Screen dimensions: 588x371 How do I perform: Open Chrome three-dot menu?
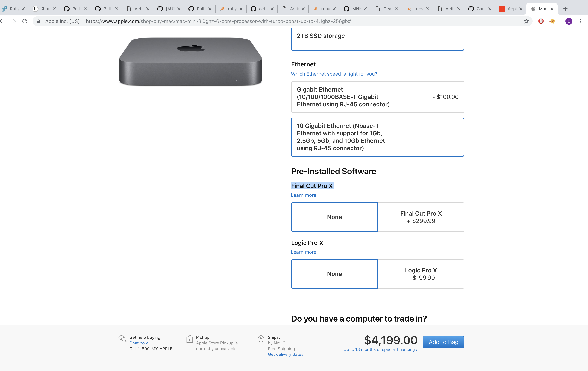580,22
